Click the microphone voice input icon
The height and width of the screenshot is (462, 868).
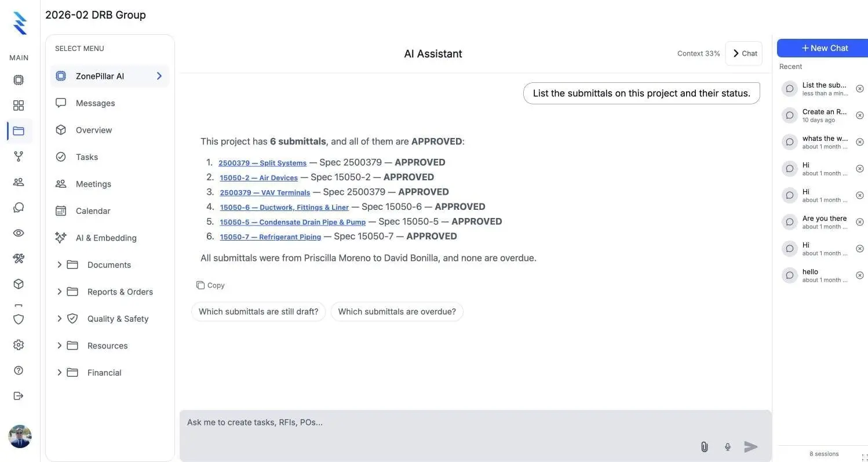[x=728, y=447]
